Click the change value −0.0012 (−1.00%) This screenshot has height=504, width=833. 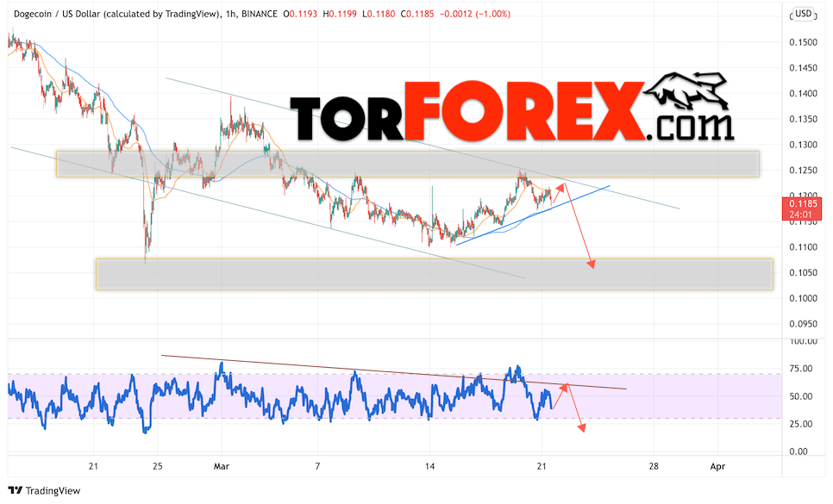click(475, 14)
